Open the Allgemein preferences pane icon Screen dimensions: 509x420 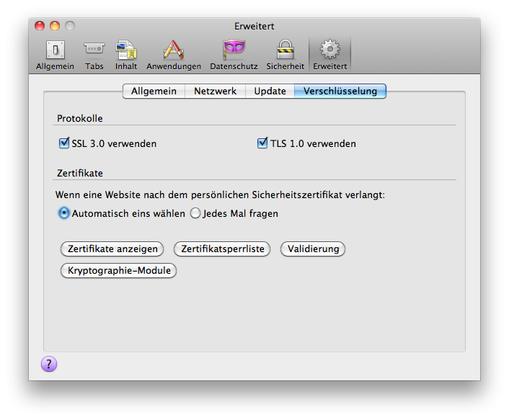click(x=56, y=55)
